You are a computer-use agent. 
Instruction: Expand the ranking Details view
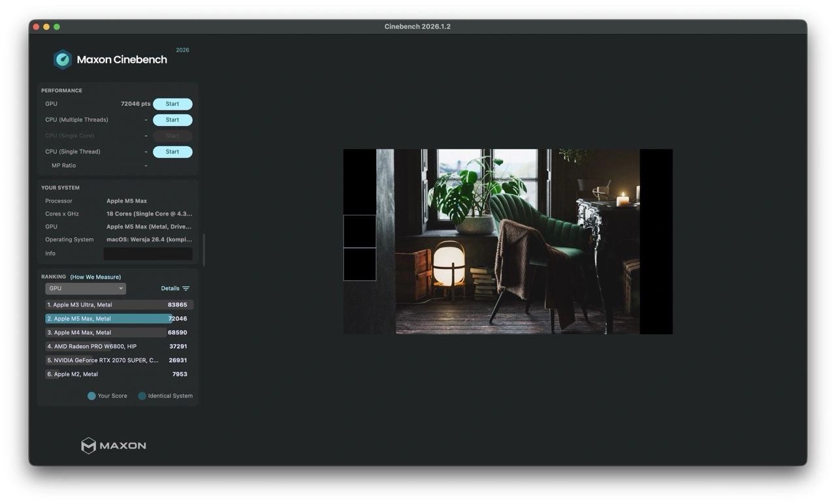pyautogui.click(x=170, y=289)
